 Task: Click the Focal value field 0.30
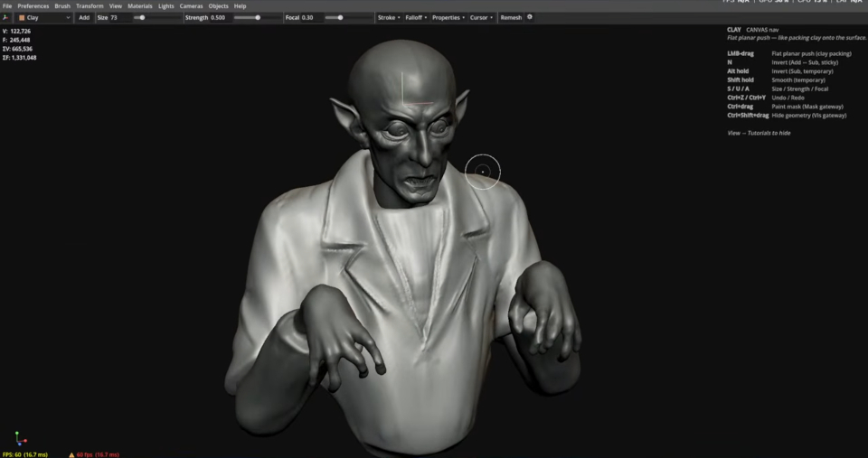pyautogui.click(x=310, y=18)
